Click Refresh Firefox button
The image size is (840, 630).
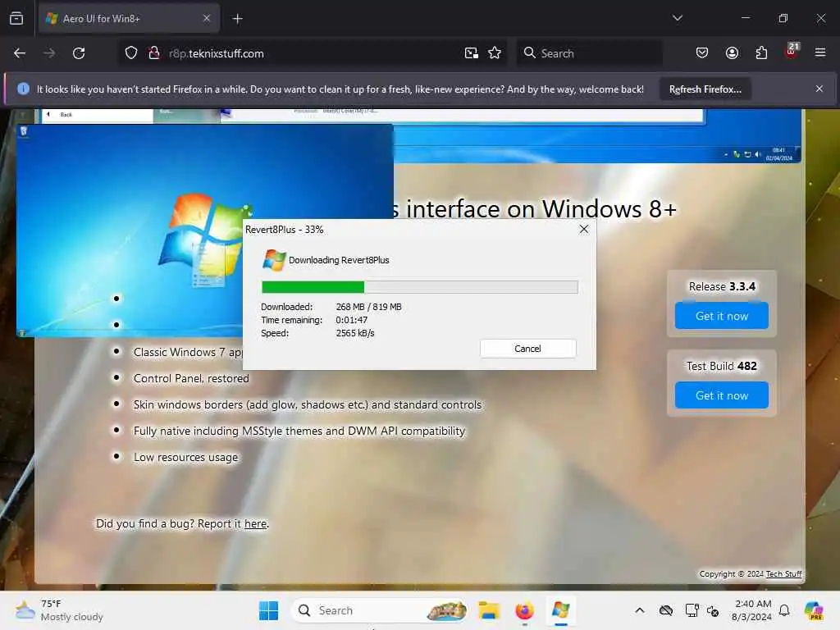705,89
